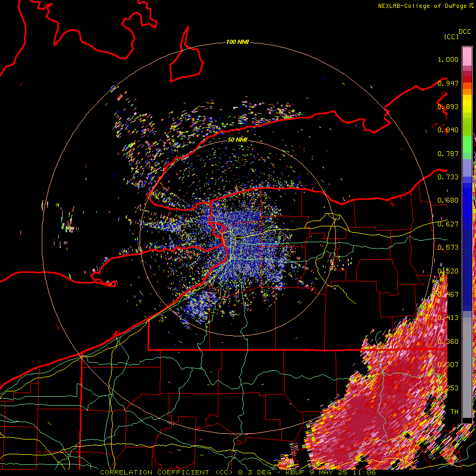Click the 0.893 scale value
476x476 pixels.
point(448,106)
